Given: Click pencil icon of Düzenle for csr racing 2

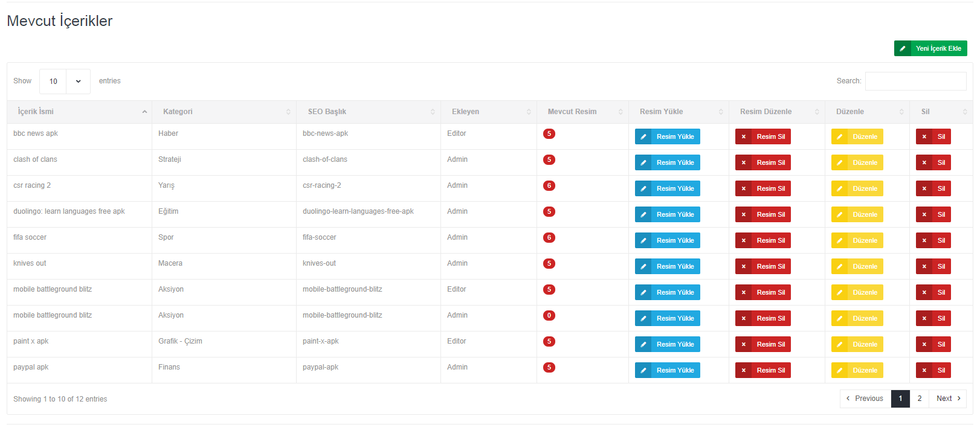Looking at the screenshot, I should pyautogui.click(x=840, y=188).
